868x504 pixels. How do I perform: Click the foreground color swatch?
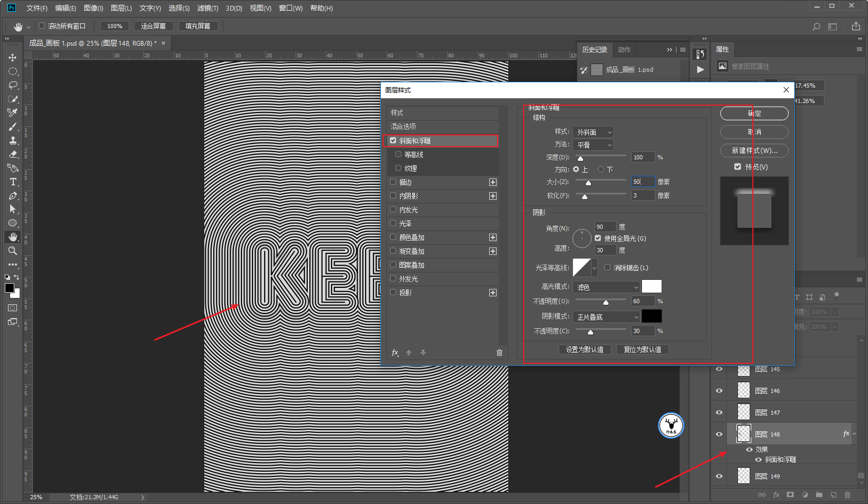tap(10, 288)
